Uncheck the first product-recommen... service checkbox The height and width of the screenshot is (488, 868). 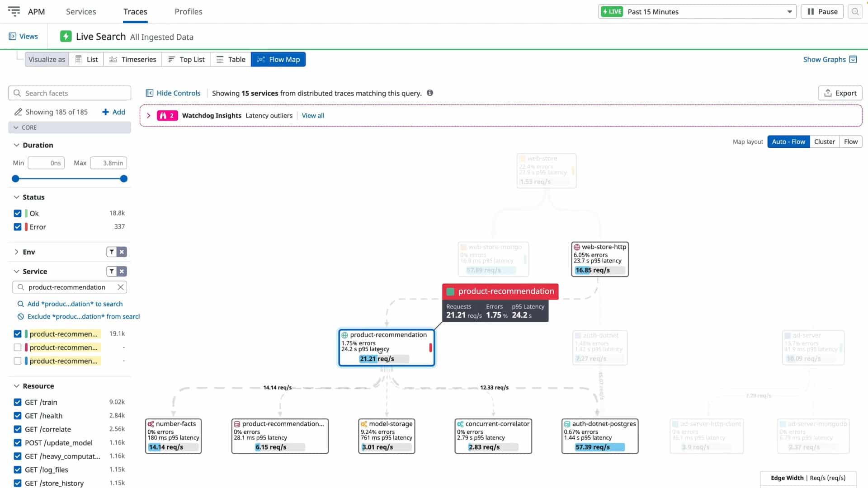point(18,334)
